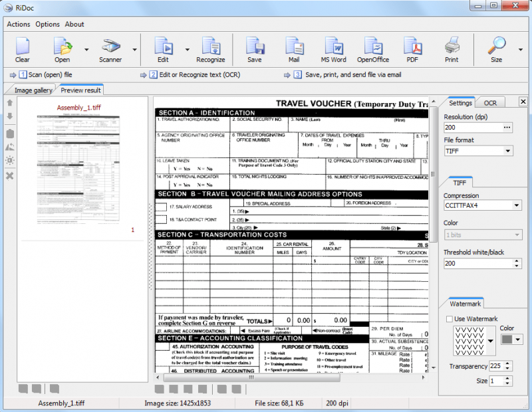Open the watermark Color dropdown arrow
The width and height of the screenshot is (532, 412).
(518, 340)
